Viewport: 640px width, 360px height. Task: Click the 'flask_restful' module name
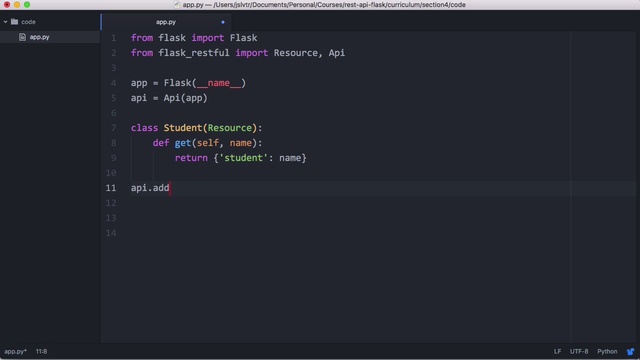click(x=194, y=53)
